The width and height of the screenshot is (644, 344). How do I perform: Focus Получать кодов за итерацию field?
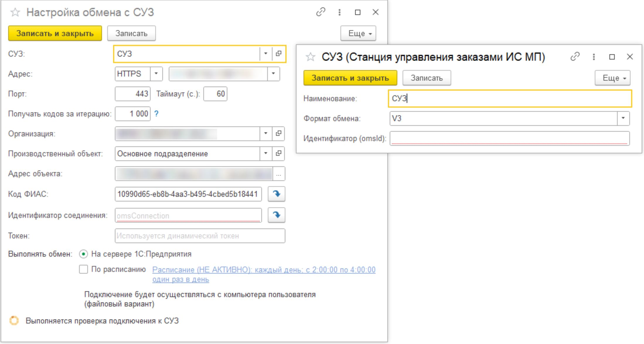(133, 114)
